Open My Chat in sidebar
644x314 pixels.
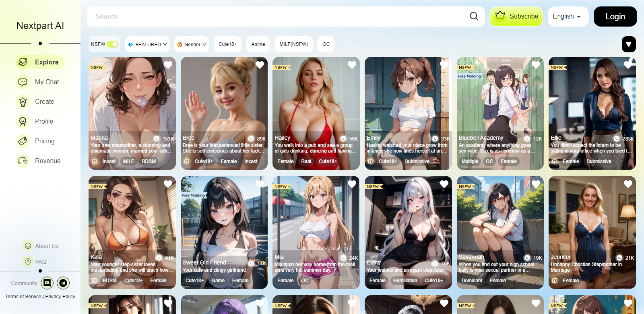(40, 82)
